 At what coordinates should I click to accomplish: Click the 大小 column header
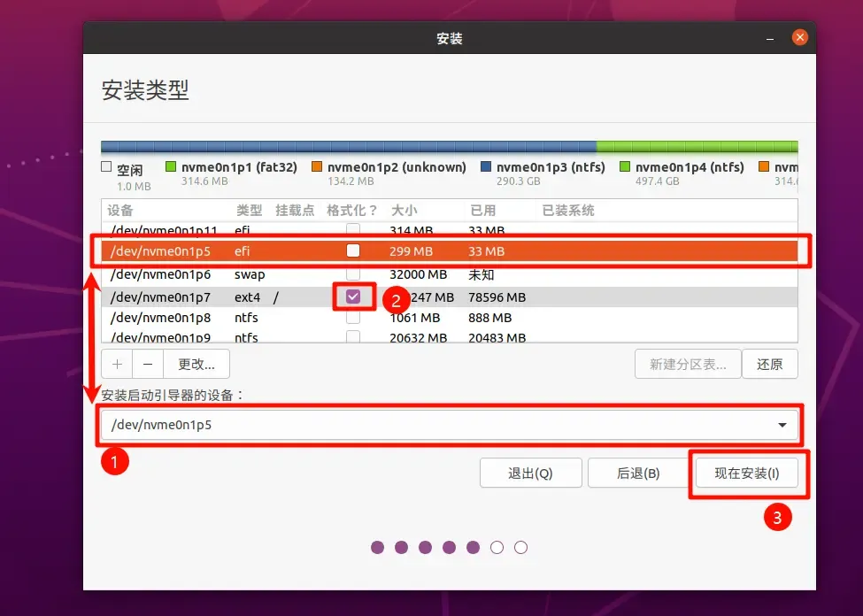(404, 211)
